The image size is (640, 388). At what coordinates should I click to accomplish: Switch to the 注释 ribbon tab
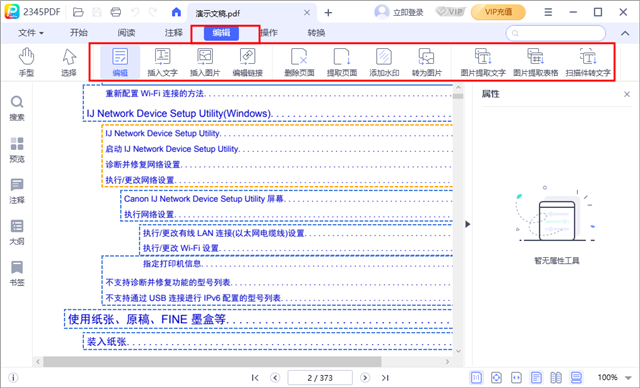(174, 33)
